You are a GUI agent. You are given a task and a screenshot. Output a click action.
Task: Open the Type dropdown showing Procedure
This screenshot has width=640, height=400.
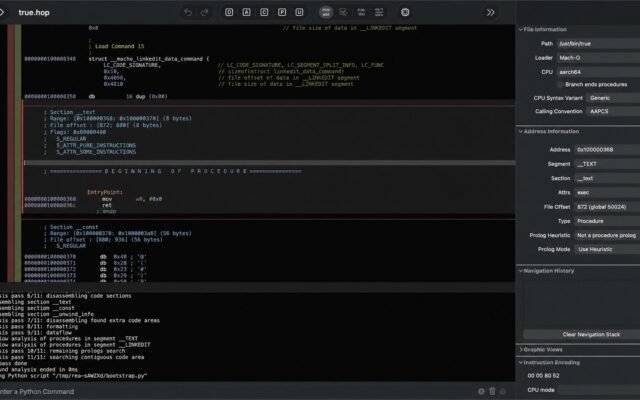607,221
